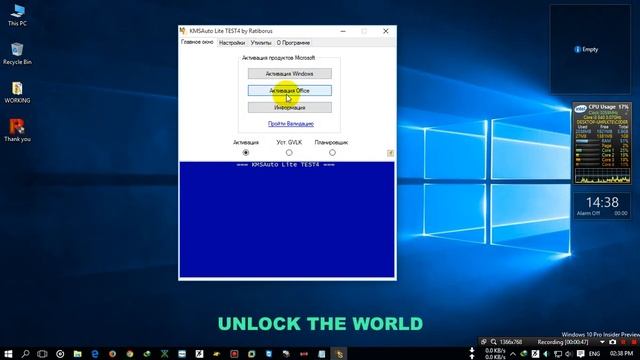This screenshot has width=640, height=360.
Task: Click the small icon right of the radio buttons
Action: coord(390,153)
